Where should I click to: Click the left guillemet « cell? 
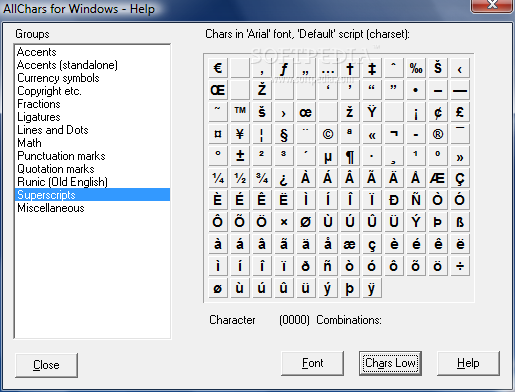372,134
